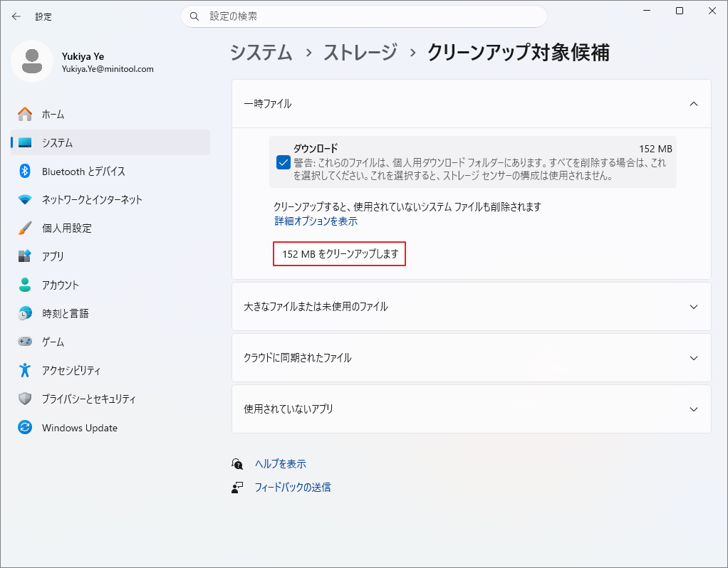Open 詳細オプションを表示 link
The height and width of the screenshot is (568, 728).
click(316, 221)
